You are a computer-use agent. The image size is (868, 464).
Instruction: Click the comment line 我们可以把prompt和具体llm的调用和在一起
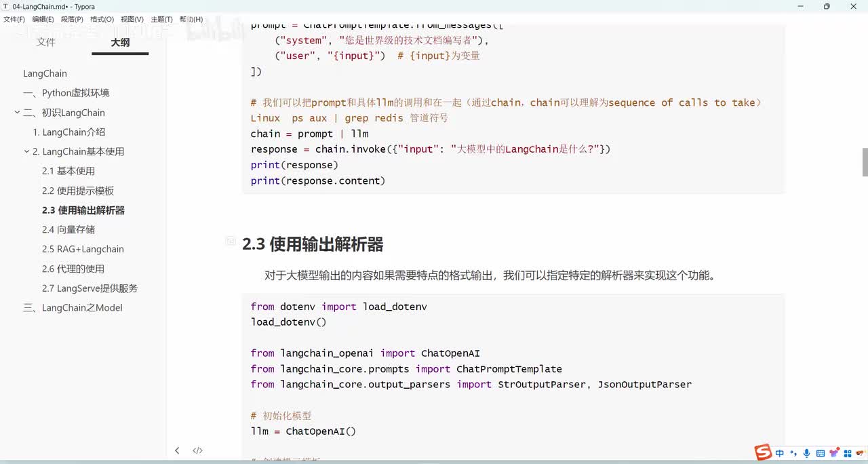(x=506, y=102)
